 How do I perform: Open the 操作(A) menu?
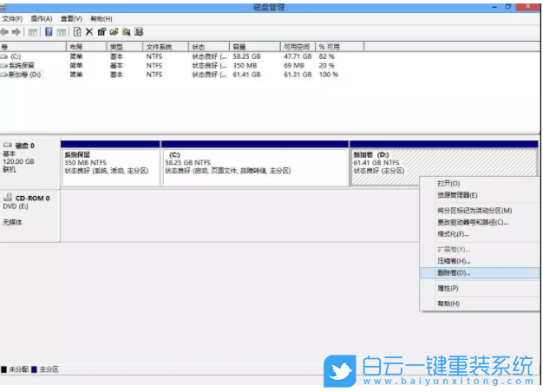41,18
